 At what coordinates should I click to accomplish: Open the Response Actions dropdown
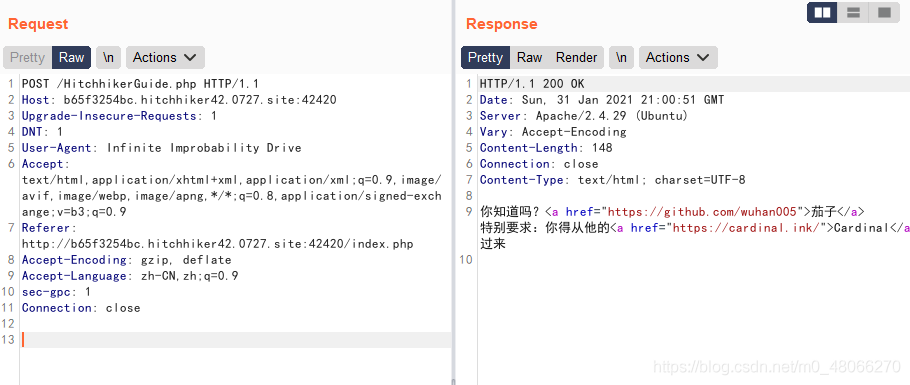(678, 57)
